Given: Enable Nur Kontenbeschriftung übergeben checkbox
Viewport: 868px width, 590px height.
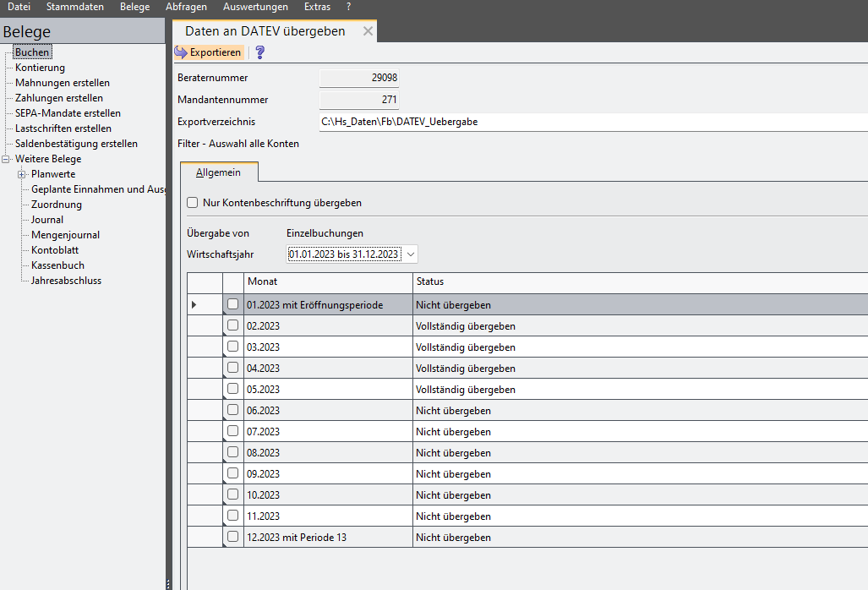Looking at the screenshot, I should (193, 203).
